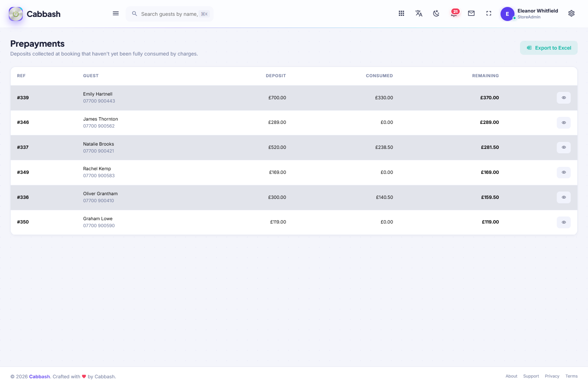Screen dimensions: 588x386
Task: Click phone number 07700 900562
Action: (x=99, y=126)
